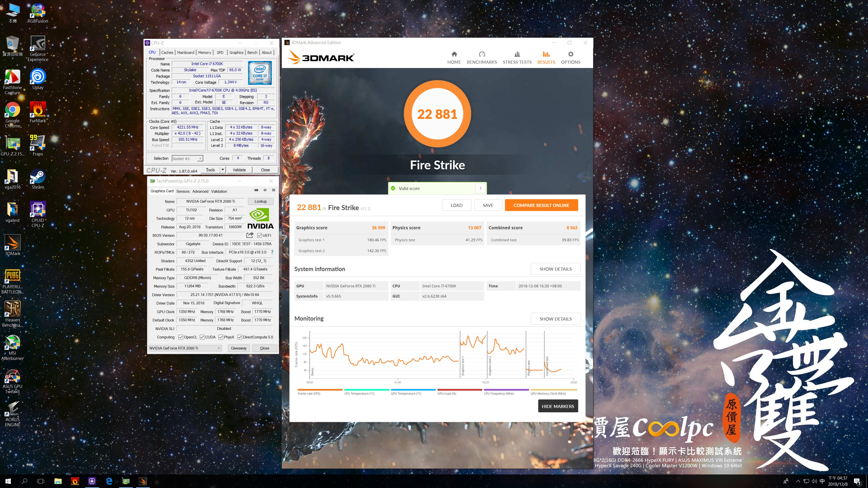
Task: Open Google Chrome desktop icon
Action: (x=12, y=115)
